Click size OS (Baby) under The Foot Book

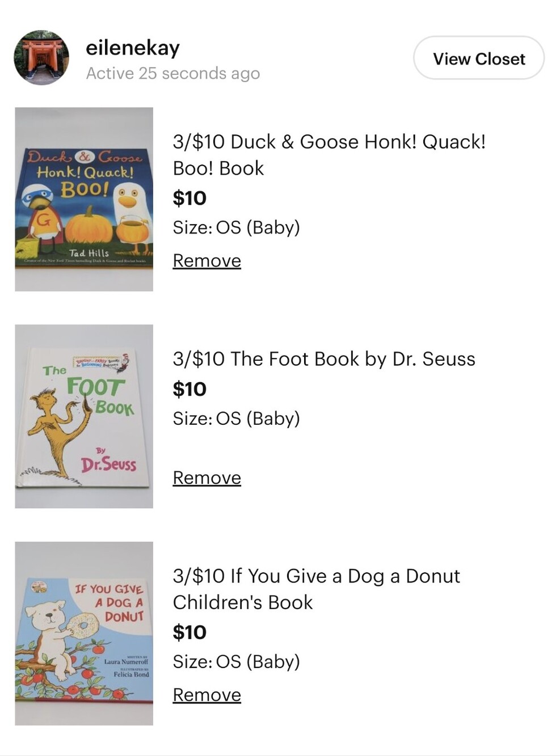[236, 419]
